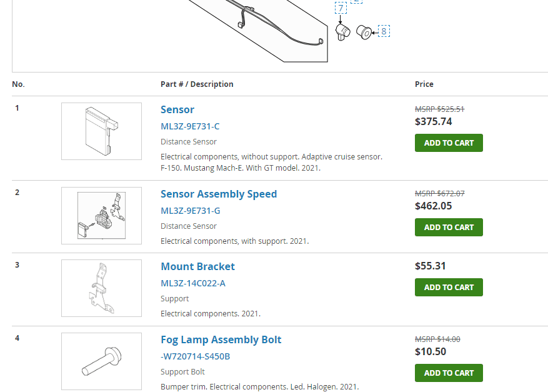Click the sensor part drawing beside callout 7

pos(342,31)
